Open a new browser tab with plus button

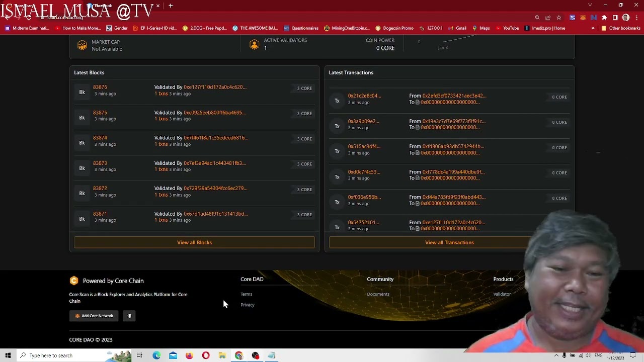coord(171,6)
